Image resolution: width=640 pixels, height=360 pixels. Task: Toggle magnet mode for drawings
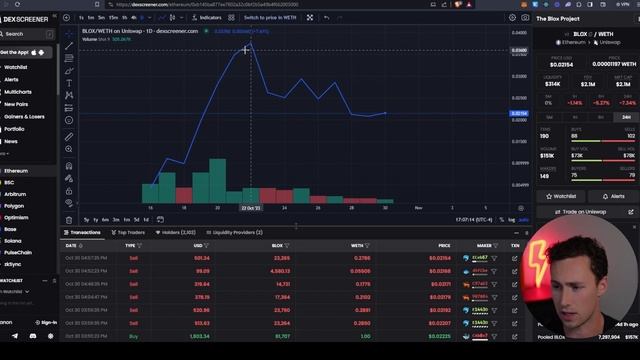tap(69, 166)
